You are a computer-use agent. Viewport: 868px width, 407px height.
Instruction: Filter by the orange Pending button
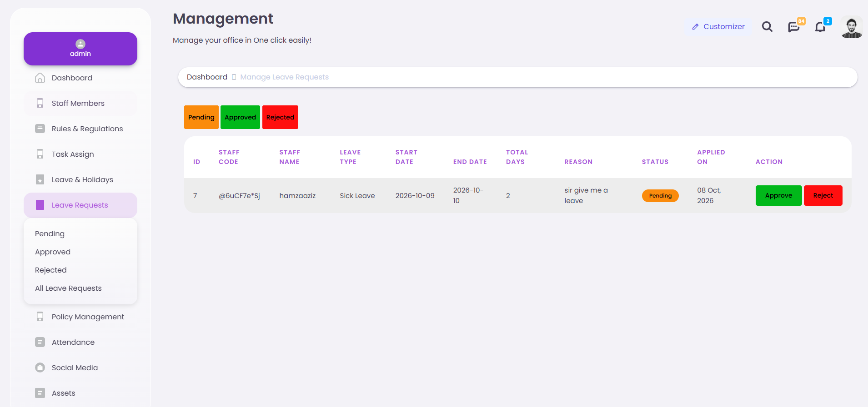pos(201,117)
